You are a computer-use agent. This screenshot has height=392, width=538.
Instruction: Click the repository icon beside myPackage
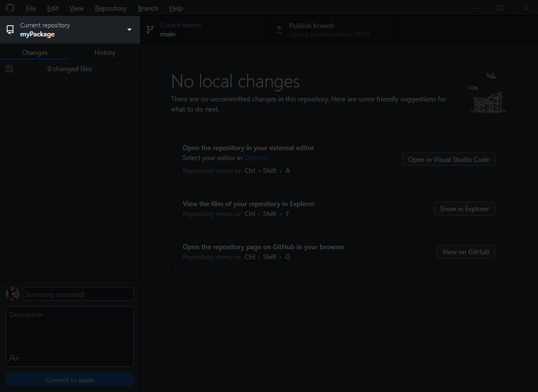coord(10,30)
